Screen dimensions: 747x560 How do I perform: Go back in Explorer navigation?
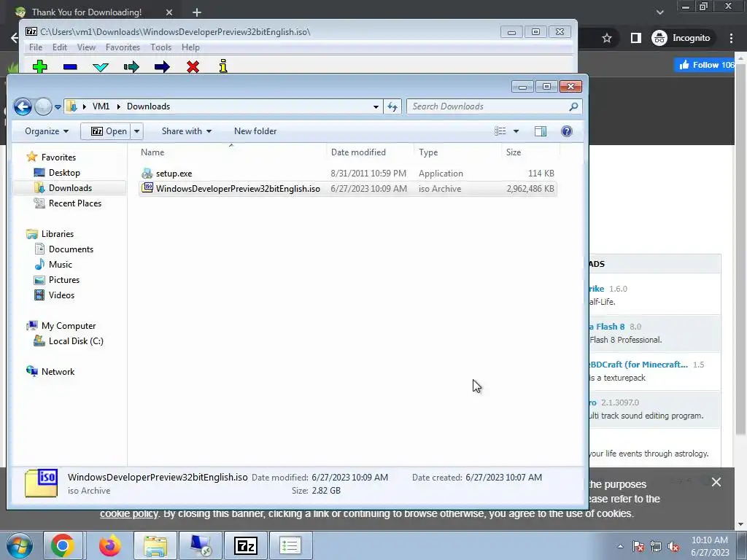tap(23, 106)
